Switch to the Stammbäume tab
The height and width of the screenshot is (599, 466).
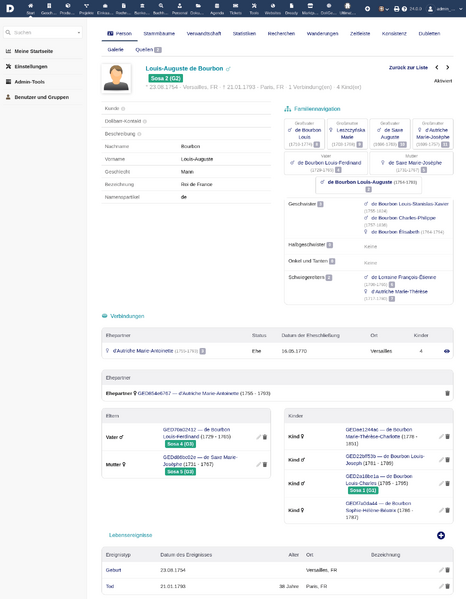point(159,34)
